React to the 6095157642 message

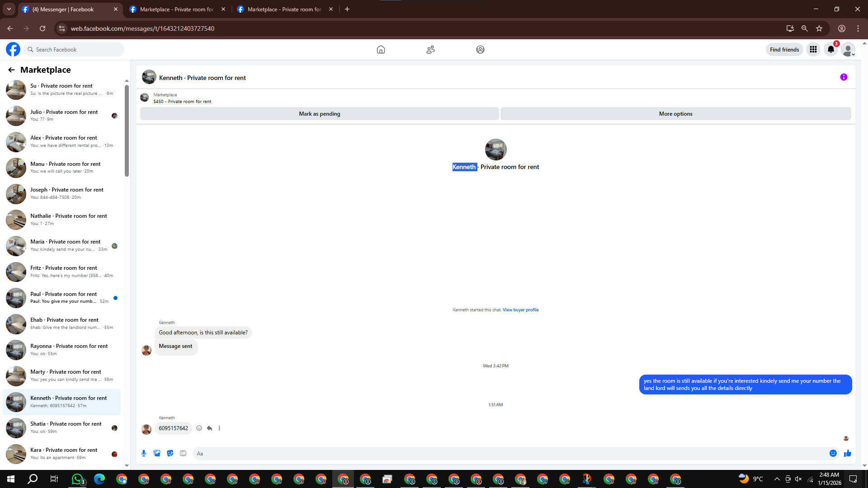(x=199, y=428)
